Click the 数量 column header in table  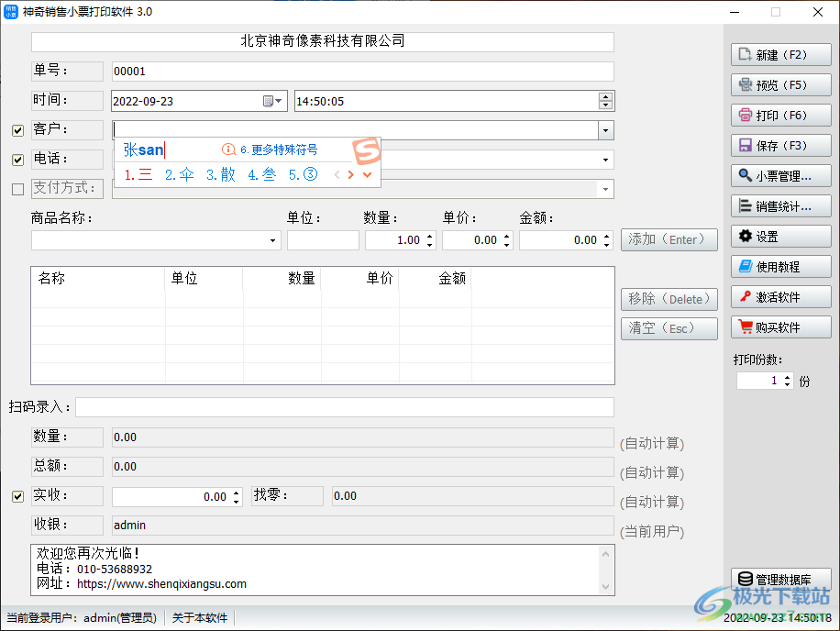point(282,279)
